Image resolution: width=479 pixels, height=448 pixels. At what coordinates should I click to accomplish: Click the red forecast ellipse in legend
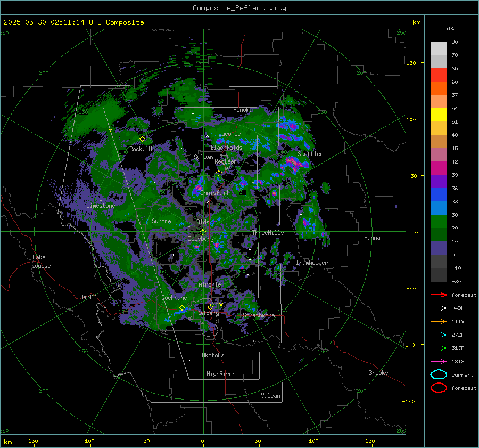click(439, 388)
